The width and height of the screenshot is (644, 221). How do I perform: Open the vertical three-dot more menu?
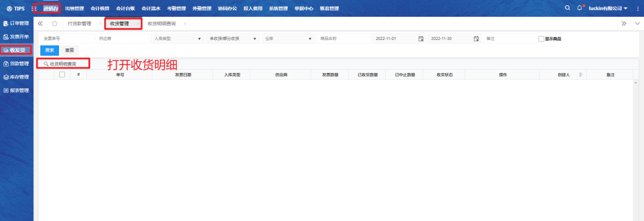click(638, 8)
